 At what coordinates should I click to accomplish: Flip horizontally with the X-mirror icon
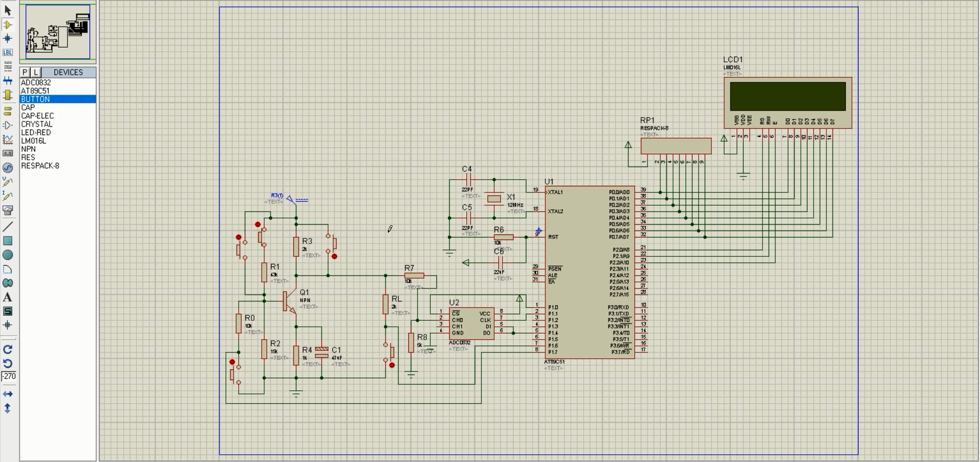8,394
